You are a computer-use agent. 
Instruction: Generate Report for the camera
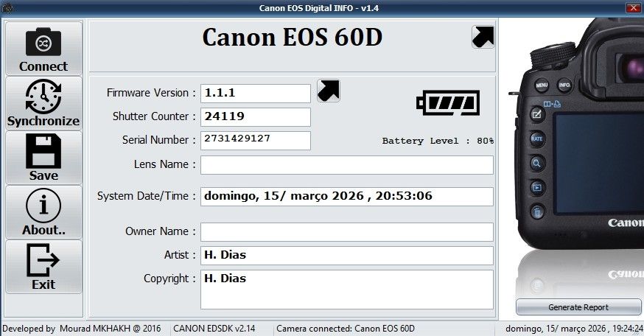[578, 307]
